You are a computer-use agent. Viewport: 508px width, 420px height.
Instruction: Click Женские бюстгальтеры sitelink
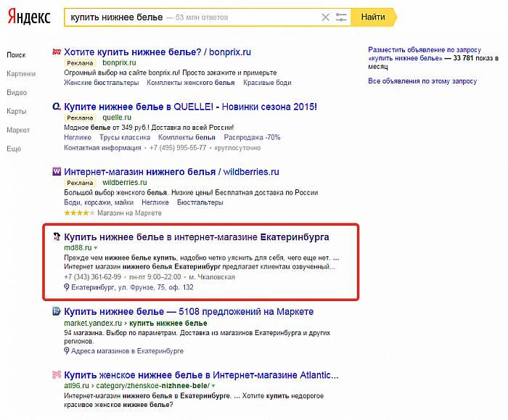tap(102, 83)
